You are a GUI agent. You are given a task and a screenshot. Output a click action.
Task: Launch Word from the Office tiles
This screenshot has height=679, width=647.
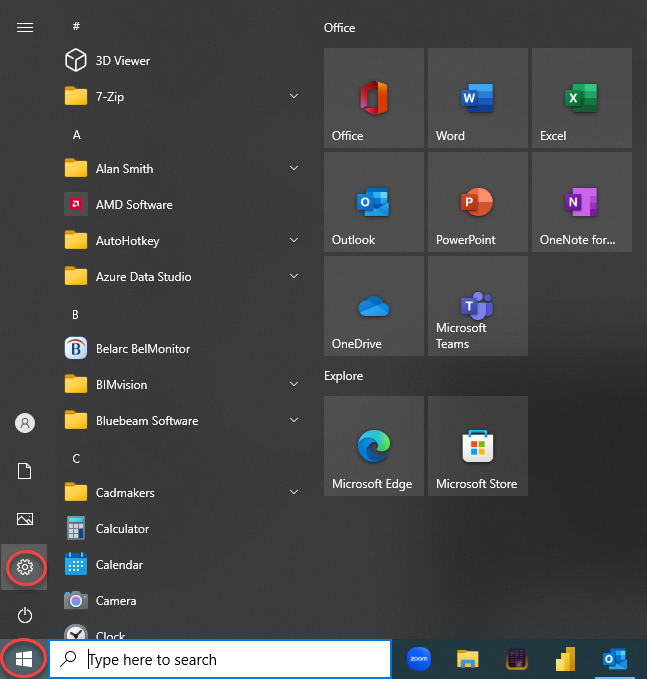tap(478, 98)
